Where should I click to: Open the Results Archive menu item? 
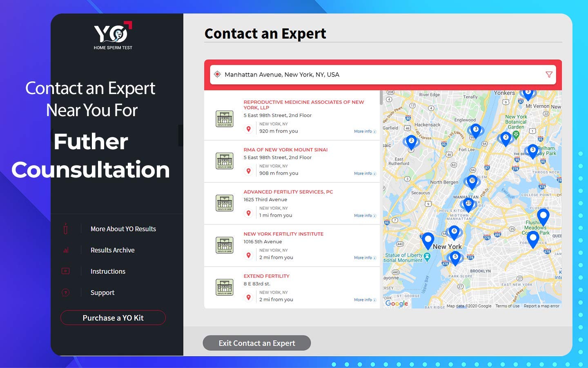[112, 250]
